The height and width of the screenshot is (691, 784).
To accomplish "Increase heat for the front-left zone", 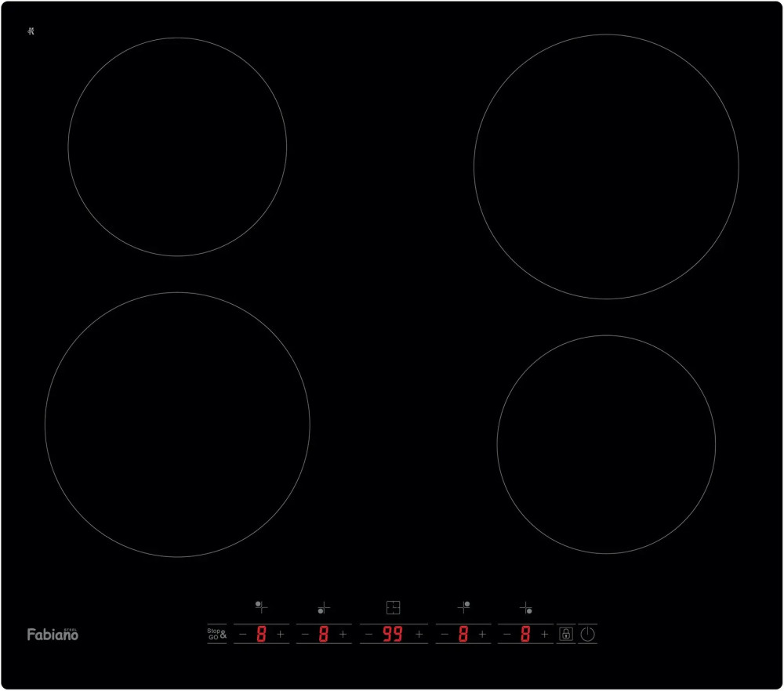I will tap(343, 634).
